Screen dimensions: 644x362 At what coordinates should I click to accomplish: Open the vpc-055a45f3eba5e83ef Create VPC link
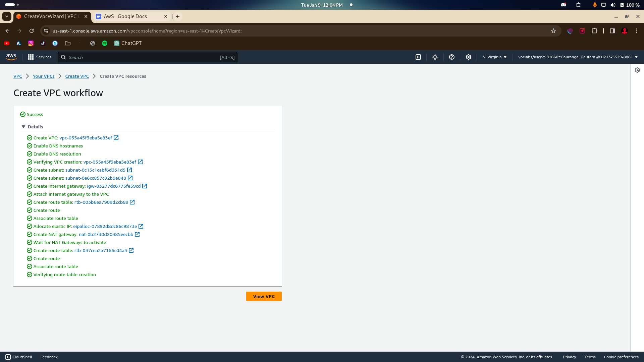(x=86, y=138)
